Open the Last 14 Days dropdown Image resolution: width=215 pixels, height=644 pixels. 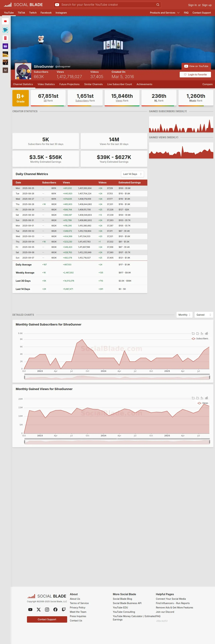pos(132,174)
